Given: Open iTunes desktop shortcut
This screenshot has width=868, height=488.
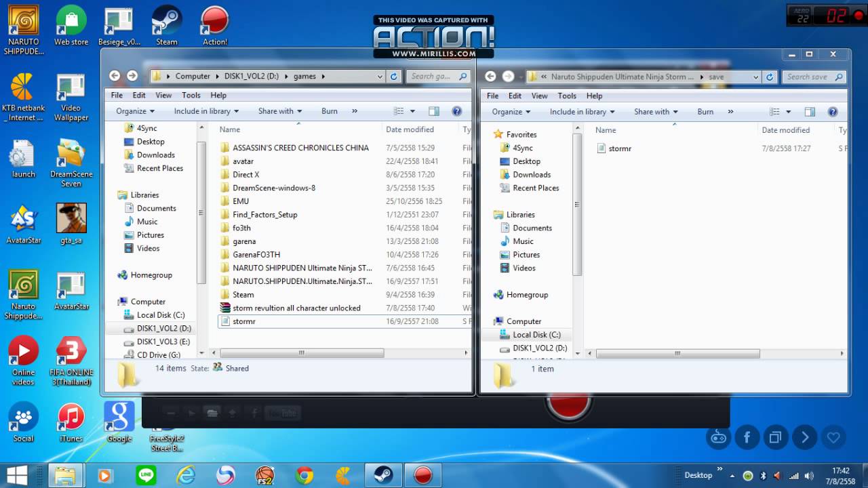Looking at the screenshot, I should point(71,422).
